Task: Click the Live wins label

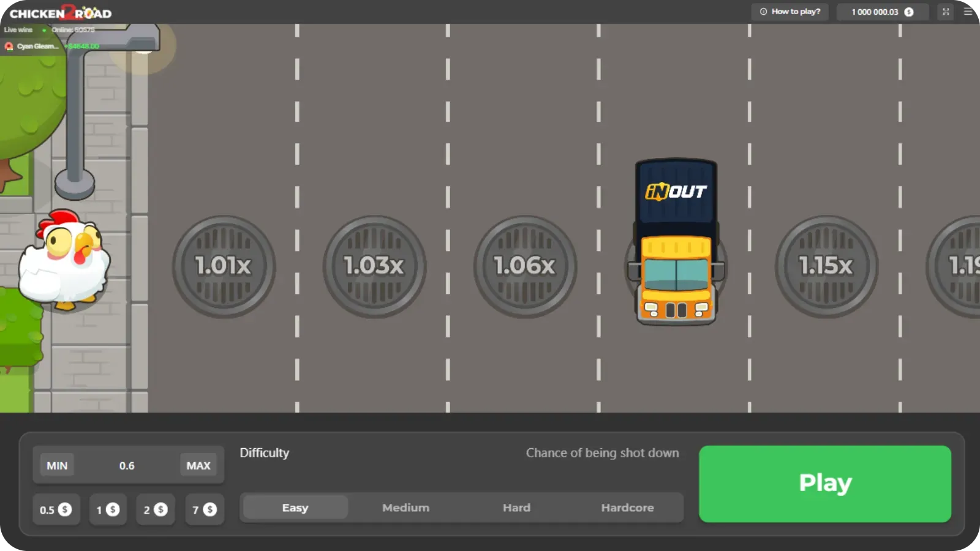Action: pos(18,30)
